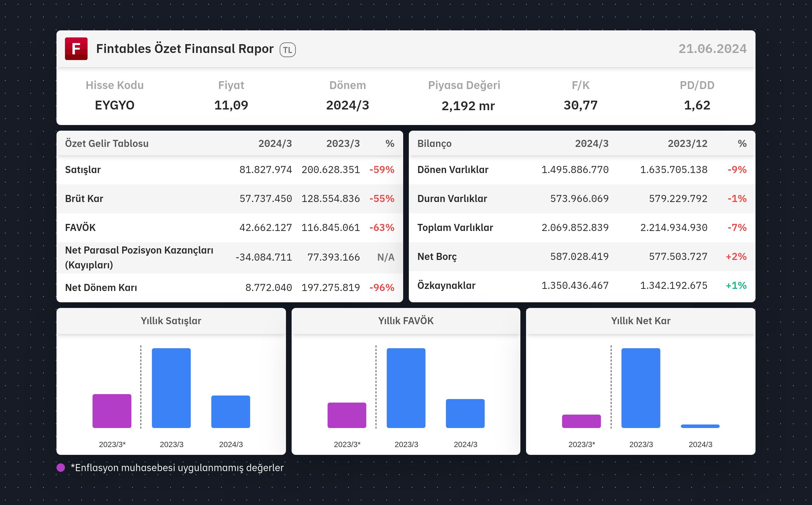Click tall 2023/3 bar in Yıllık Satışlar
This screenshot has width=812, height=505.
click(171, 388)
